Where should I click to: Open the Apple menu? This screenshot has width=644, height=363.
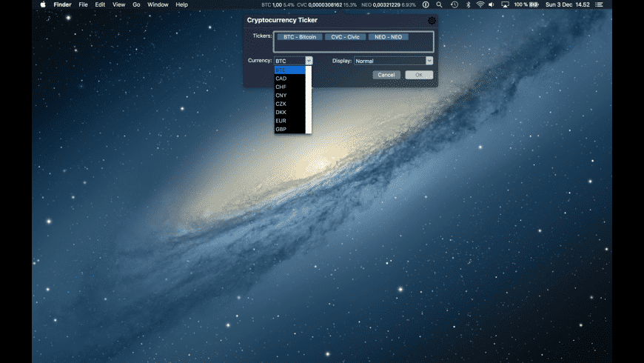point(43,4)
